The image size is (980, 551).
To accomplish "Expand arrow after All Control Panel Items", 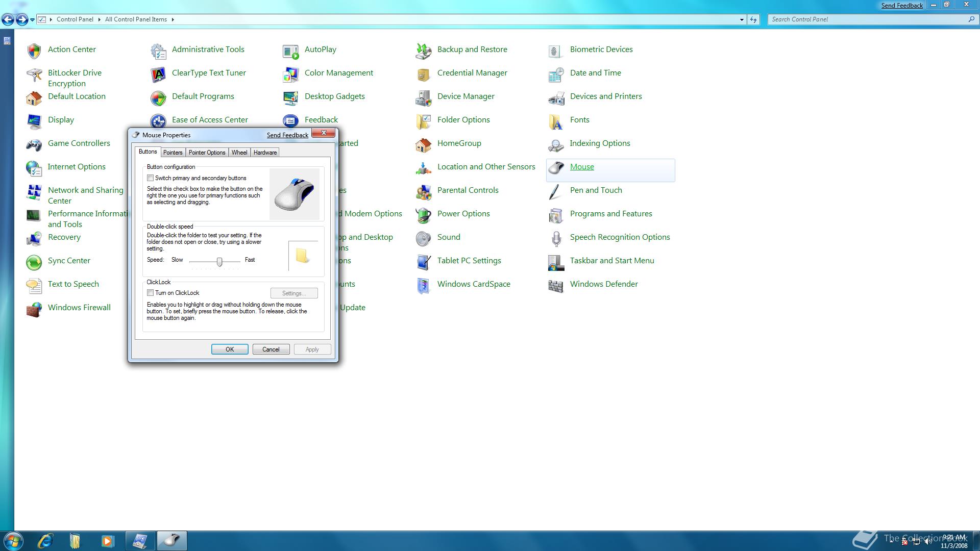I will 173,19.
